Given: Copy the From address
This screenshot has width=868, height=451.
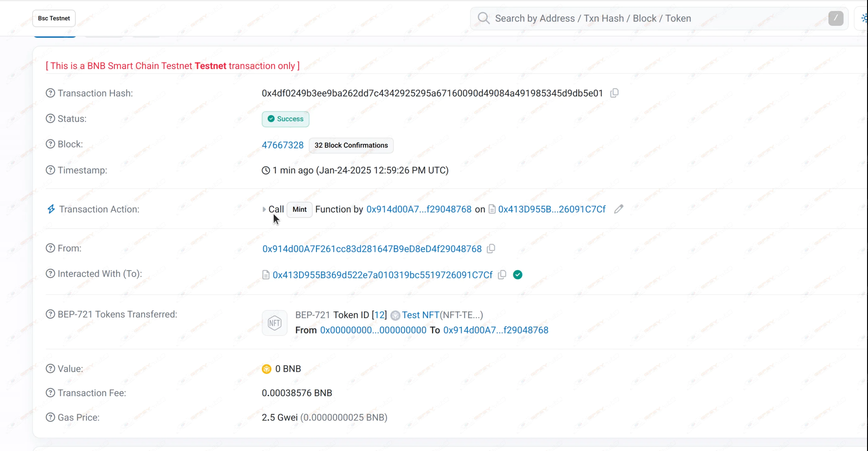Looking at the screenshot, I should (491, 249).
